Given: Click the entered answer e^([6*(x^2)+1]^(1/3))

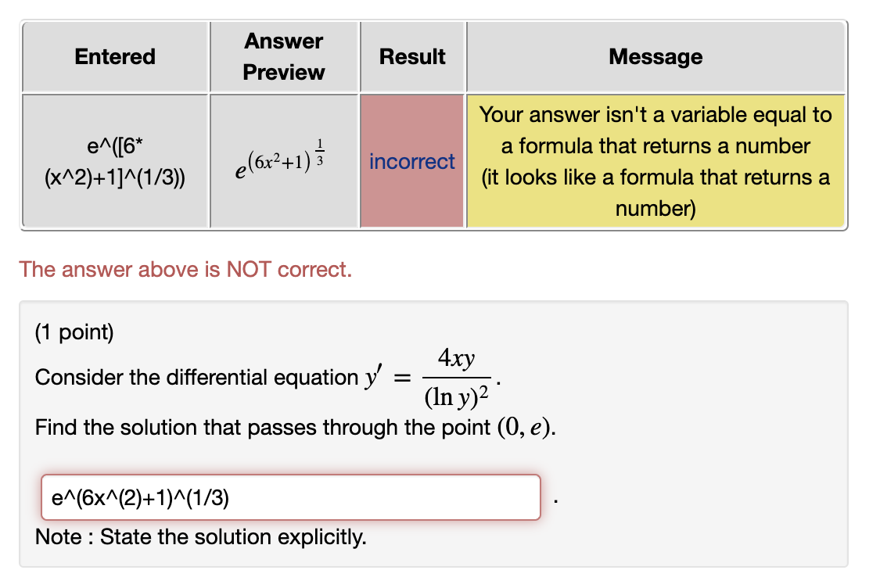Looking at the screenshot, I should coord(115,161).
